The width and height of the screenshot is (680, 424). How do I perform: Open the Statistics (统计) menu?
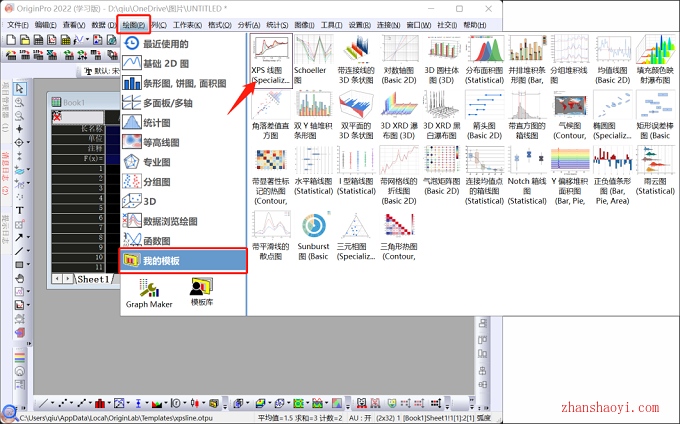(x=277, y=25)
